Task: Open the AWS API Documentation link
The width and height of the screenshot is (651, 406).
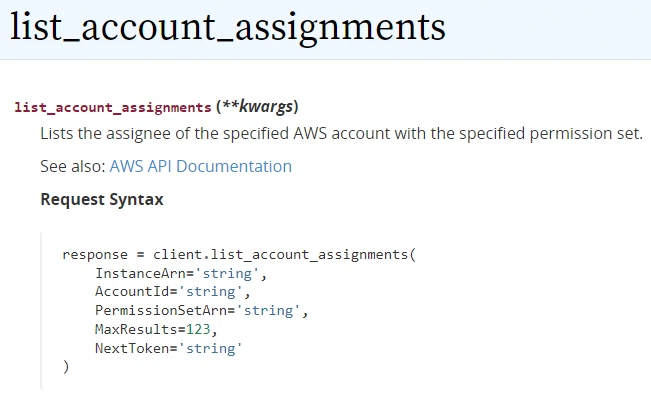Action: 201,166
